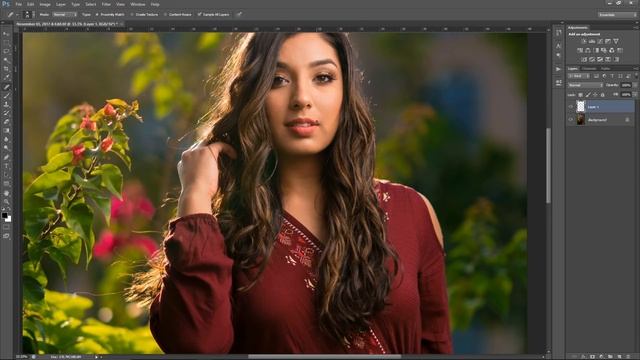Select the Spot Healing Brush tool
The width and height of the screenshot is (640, 360).
[x=6, y=87]
